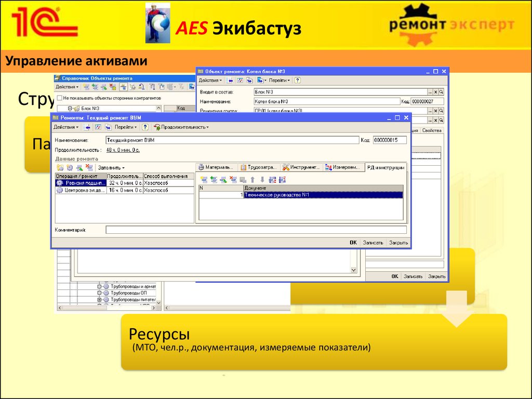Switch to the Инструмент... tab

coord(301,167)
